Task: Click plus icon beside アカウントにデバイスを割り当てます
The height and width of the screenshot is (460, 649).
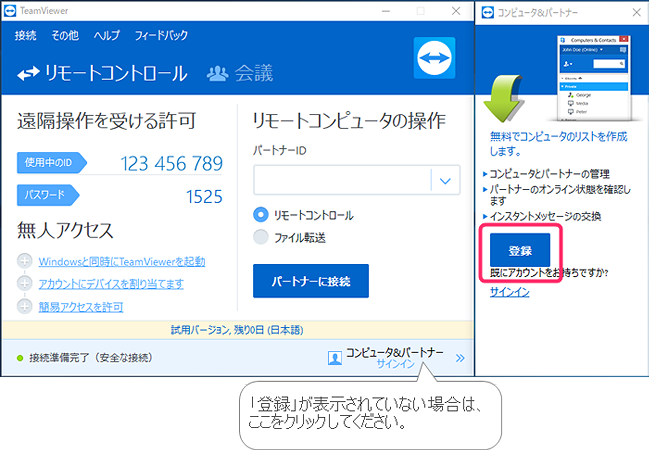Action: coord(24,284)
